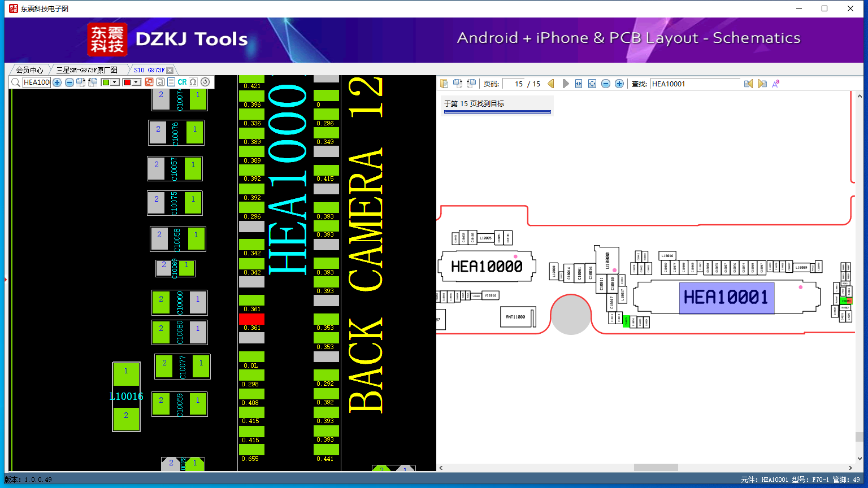Click the CR toggle in layout toolbar

tap(182, 82)
